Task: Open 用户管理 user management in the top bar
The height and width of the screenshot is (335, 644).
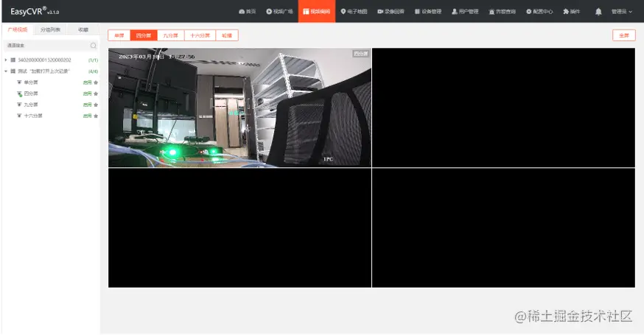Action: pyautogui.click(x=465, y=12)
